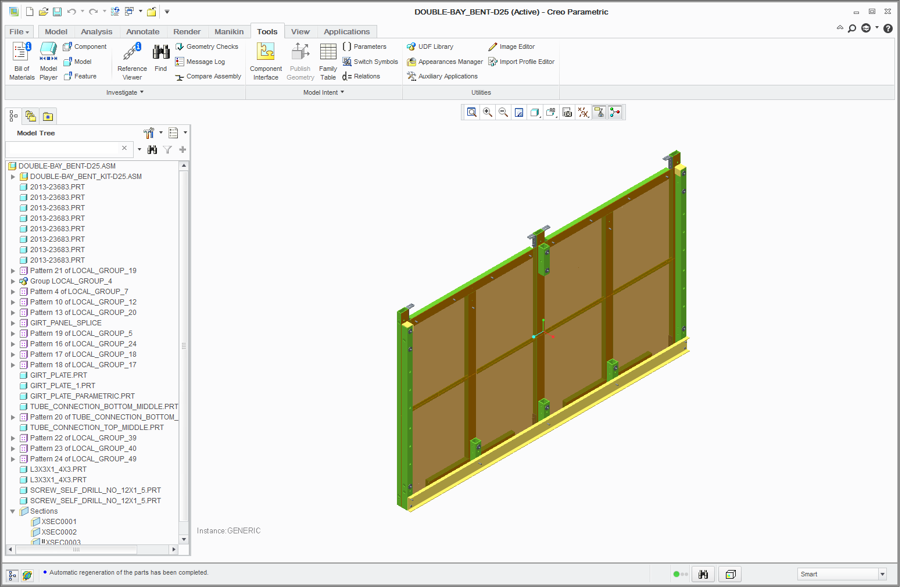This screenshot has width=902, height=588.
Task: Open model tree settings dropdown arrow
Action: pos(161,132)
